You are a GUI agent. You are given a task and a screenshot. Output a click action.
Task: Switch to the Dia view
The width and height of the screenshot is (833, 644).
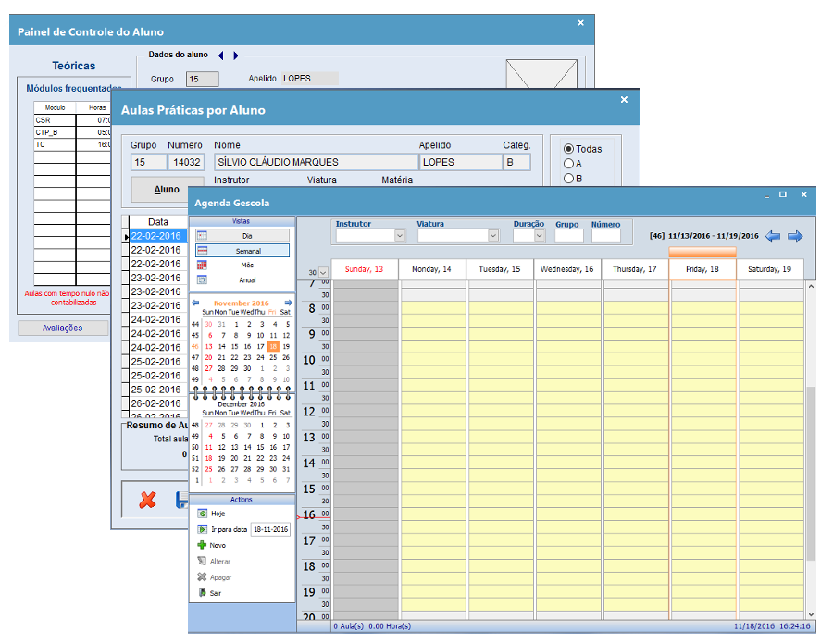tap(242, 236)
